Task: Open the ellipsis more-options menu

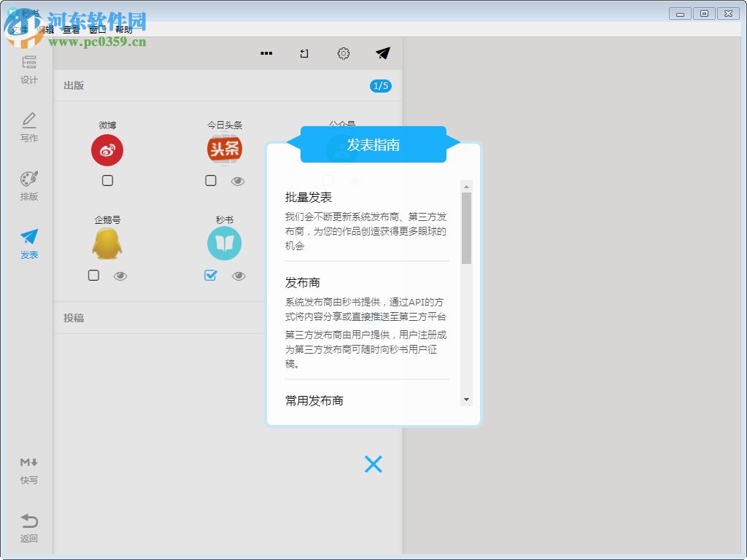Action: (266, 53)
